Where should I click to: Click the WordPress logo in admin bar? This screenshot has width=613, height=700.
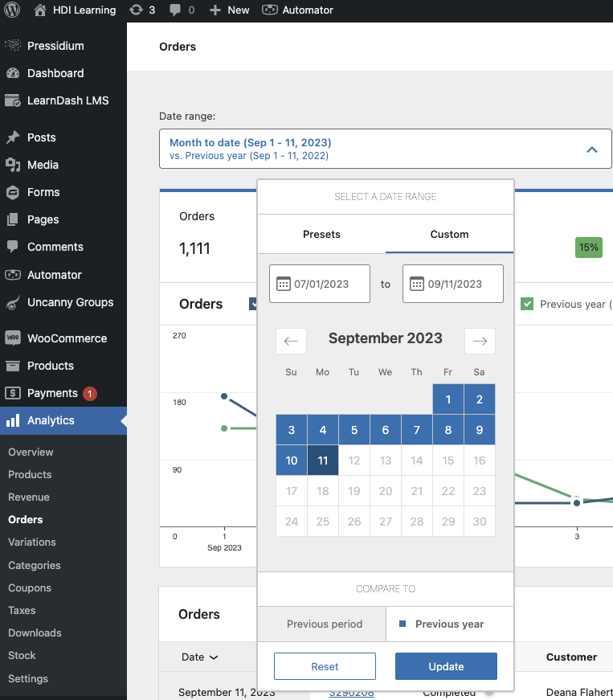pos(12,10)
